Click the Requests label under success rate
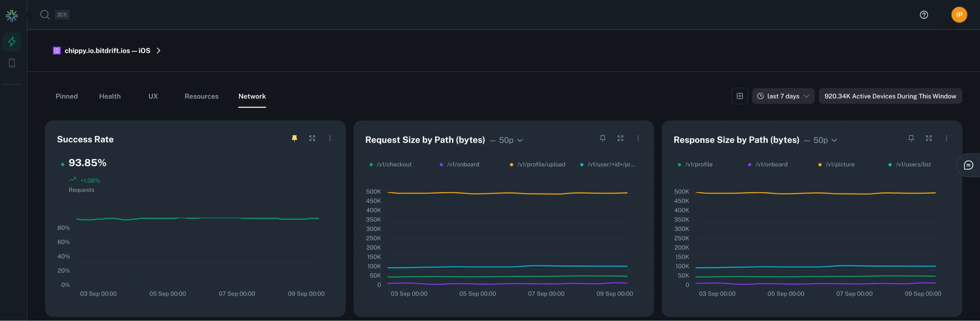The width and height of the screenshot is (980, 321). coord(81,190)
